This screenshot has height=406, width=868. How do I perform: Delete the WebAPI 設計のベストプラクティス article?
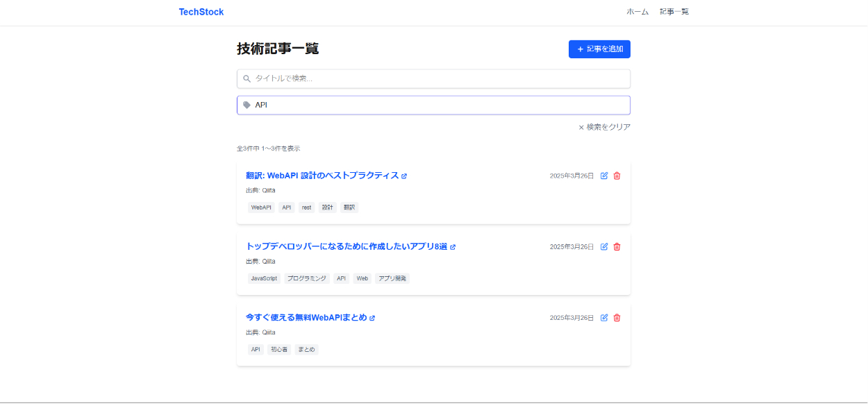[617, 176]
